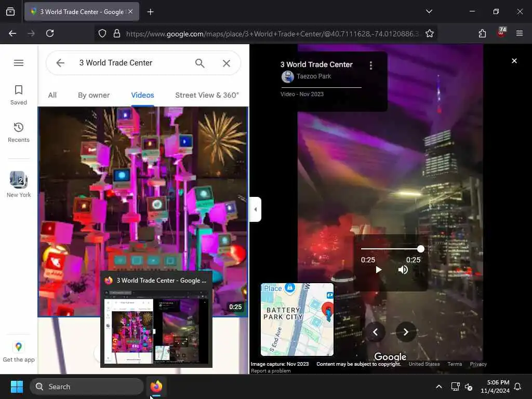Show hidden system tray icons
The image size is (532, 399).
point(438,387)
